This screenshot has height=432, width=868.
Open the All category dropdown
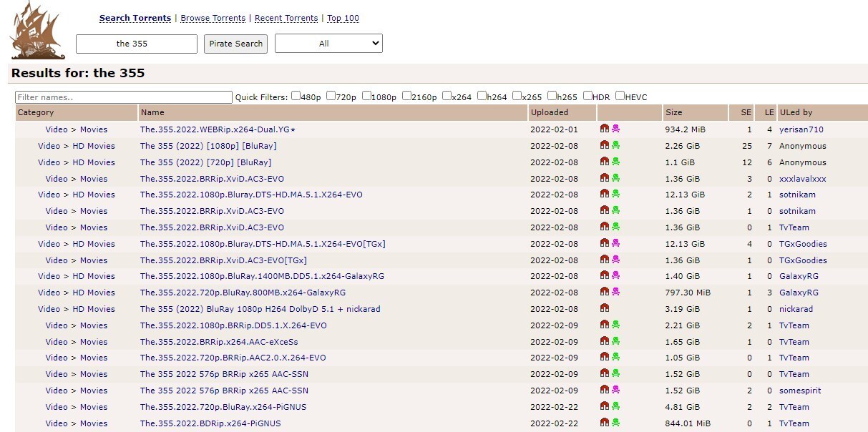(328, 44)
